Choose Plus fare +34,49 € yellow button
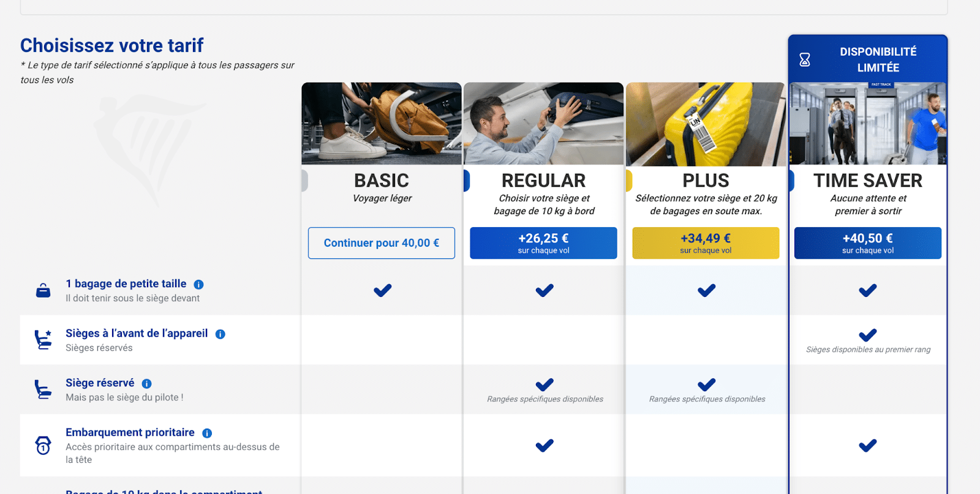 pyautogui.click(x=706, y=243)
